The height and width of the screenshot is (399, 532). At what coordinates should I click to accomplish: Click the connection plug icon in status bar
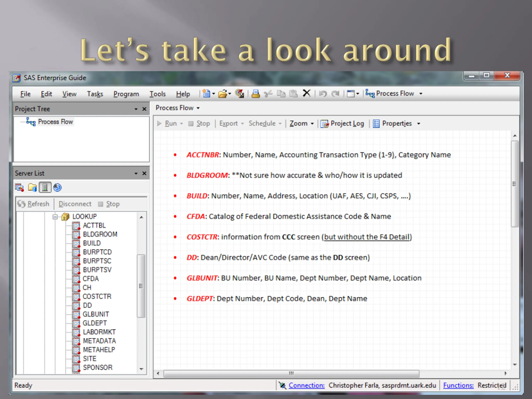click(282, 385)
